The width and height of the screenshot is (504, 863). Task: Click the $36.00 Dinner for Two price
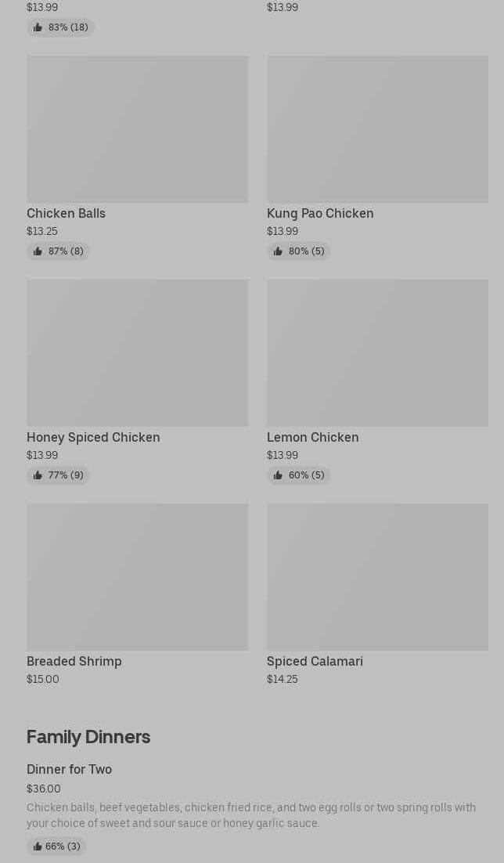[x=44, y=789]
